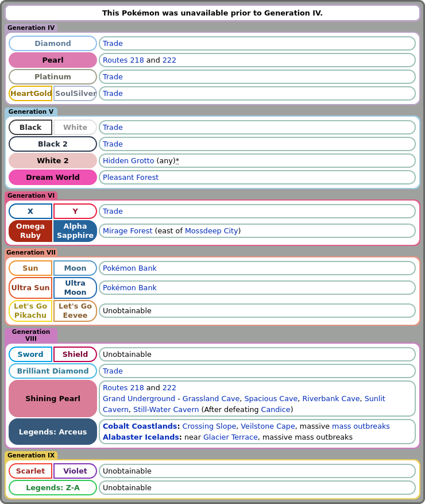Click the HeartGold game label
The height and width of the screenshot is (504, 425).
31,94
